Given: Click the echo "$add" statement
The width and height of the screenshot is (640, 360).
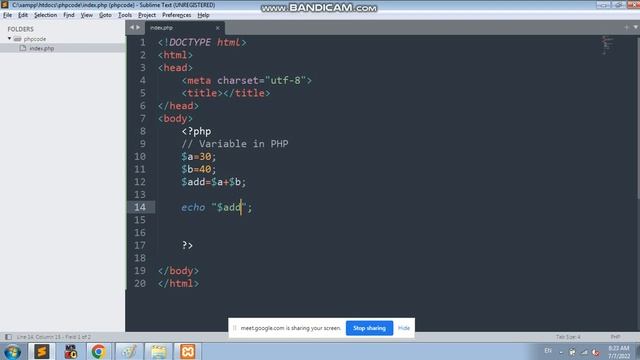Looking at the screenshot, I should click(x=217, y=207).
